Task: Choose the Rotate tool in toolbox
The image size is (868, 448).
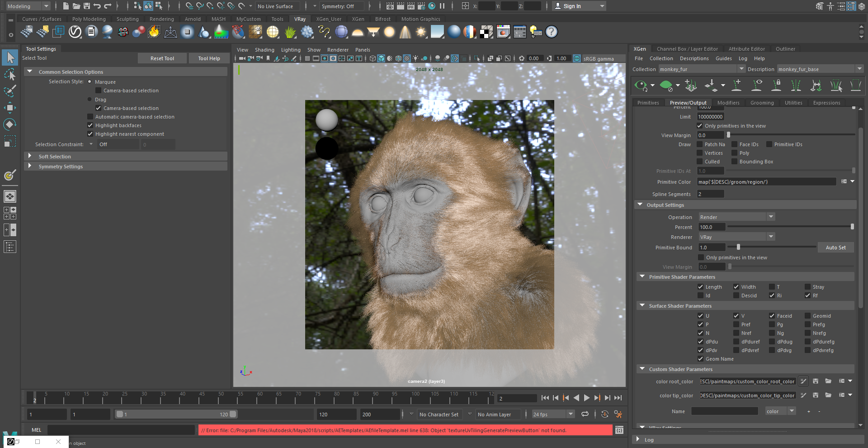Action: (10, 124)
